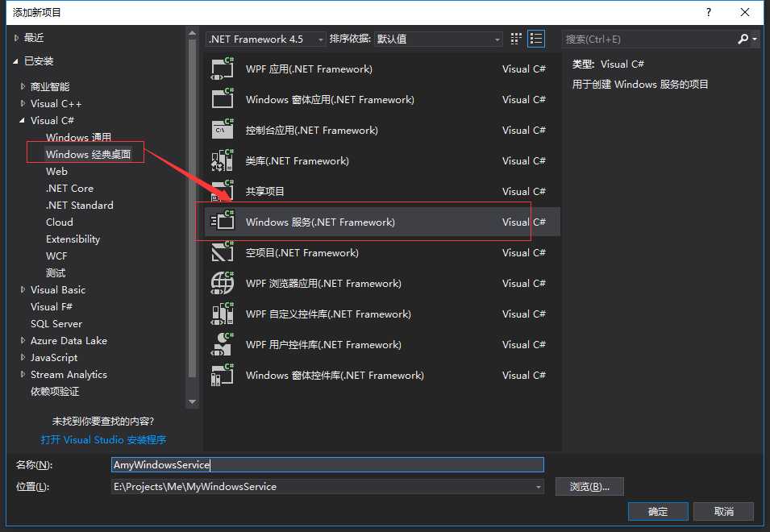Select 共享项目 template row
Viewport: 770px width, 532px height.
(381, 191)
